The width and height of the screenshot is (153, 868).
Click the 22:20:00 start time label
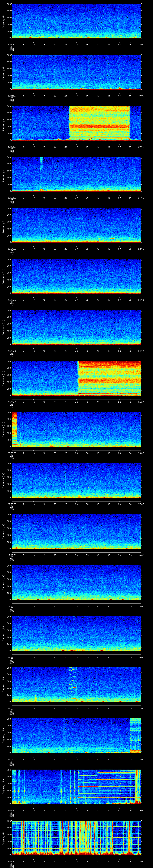click(x=12, y=197)
